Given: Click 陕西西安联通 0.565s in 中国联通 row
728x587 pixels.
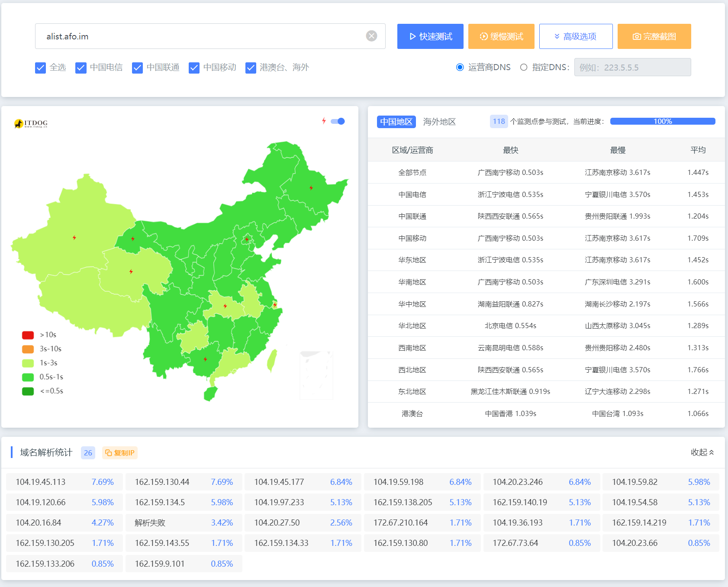Looking at the screenshot, I should (x=510, y=216).
